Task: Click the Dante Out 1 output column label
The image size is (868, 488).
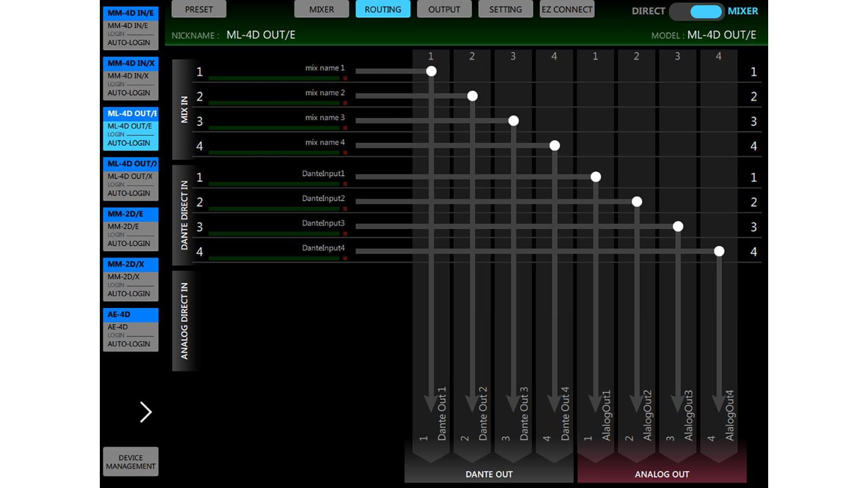Action: [x=442, y=413]
